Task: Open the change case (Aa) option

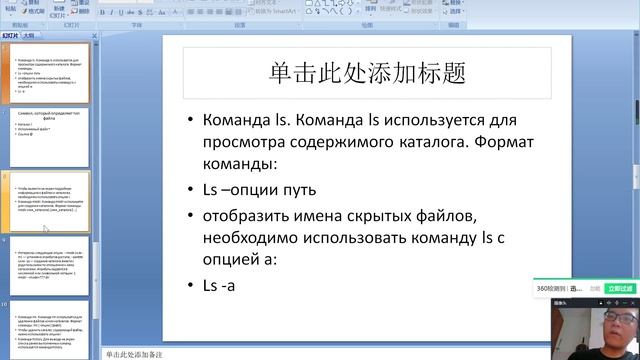Action: point(162,13)
